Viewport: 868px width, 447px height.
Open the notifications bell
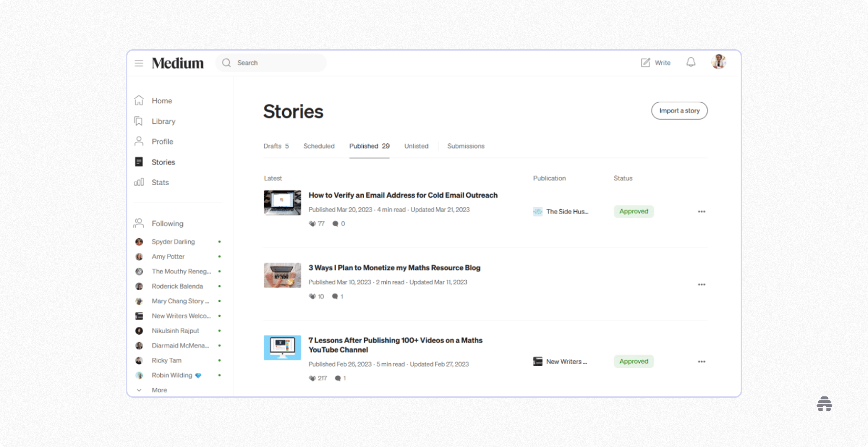691,62
